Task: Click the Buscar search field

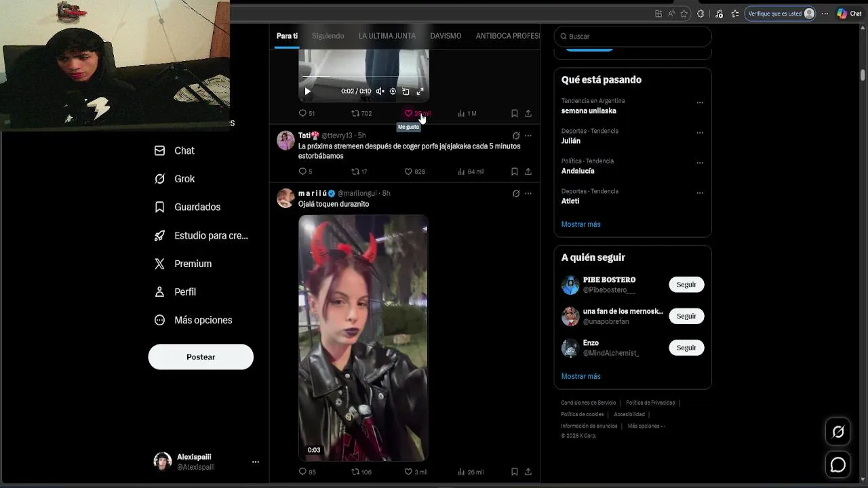Action: [633, 36]
